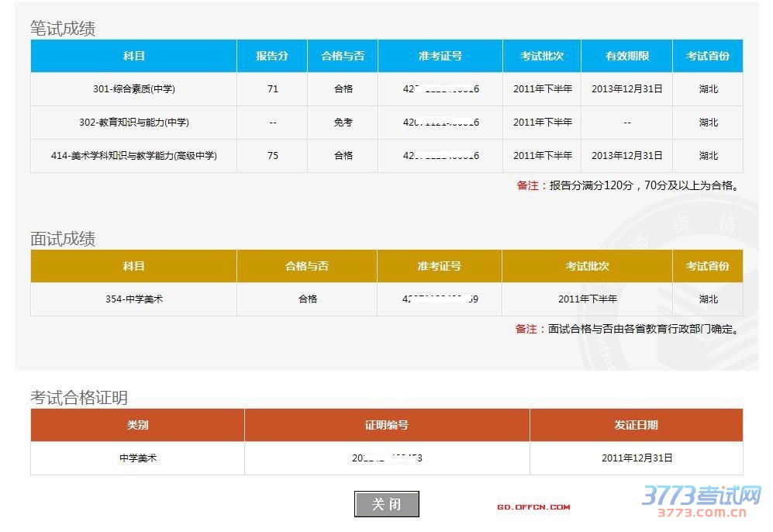Click the 3773考试网 logo
The width and height of the screenshot is (773, 532).
(702, 501)
